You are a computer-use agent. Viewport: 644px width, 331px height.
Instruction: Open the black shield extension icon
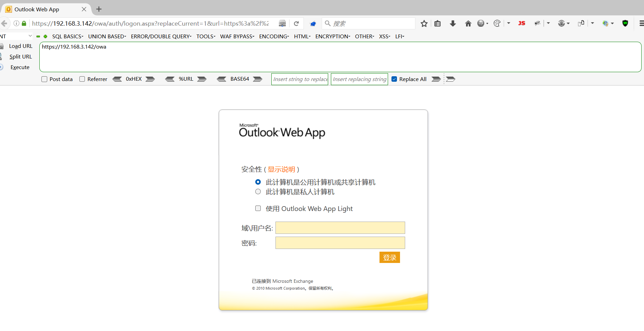[625, 23]
